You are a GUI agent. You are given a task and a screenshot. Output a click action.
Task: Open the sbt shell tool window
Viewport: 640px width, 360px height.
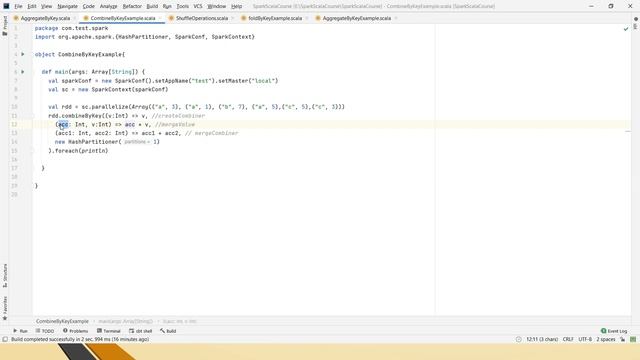[140, 331]
